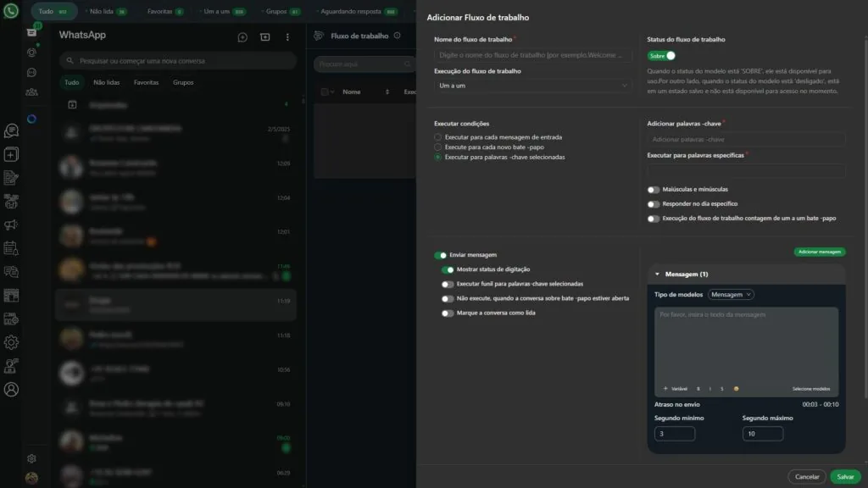Open the double chat bubbles sidebar icon
Viewport: 868px width, 488px height.
click(11, 272)
